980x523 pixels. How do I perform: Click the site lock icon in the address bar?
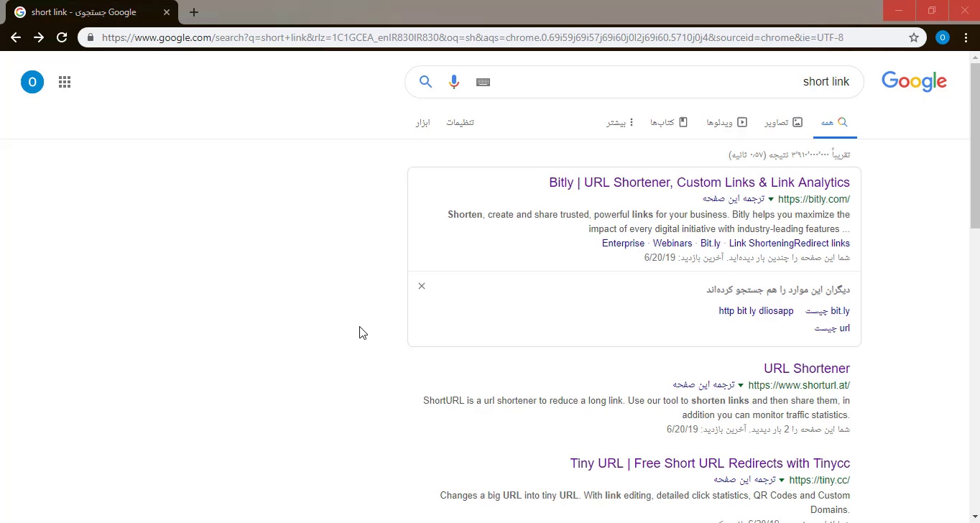(x=90, y=37)
